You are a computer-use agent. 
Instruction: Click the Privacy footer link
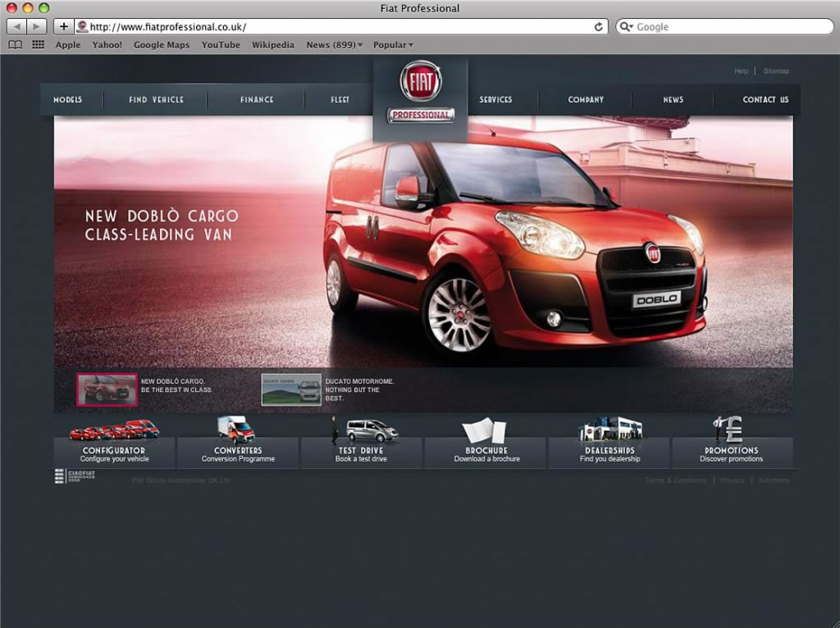733,480
